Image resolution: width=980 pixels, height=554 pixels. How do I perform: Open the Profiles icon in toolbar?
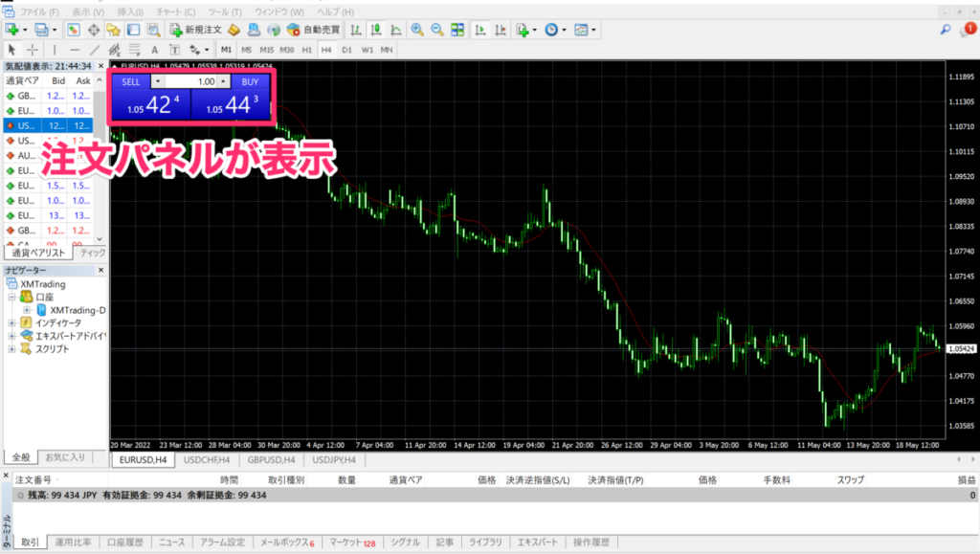41,30
